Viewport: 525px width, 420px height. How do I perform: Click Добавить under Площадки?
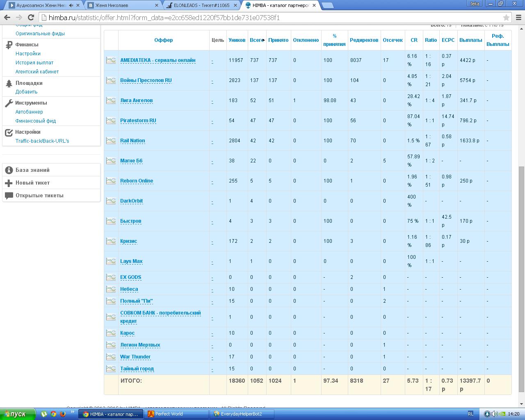27,92
